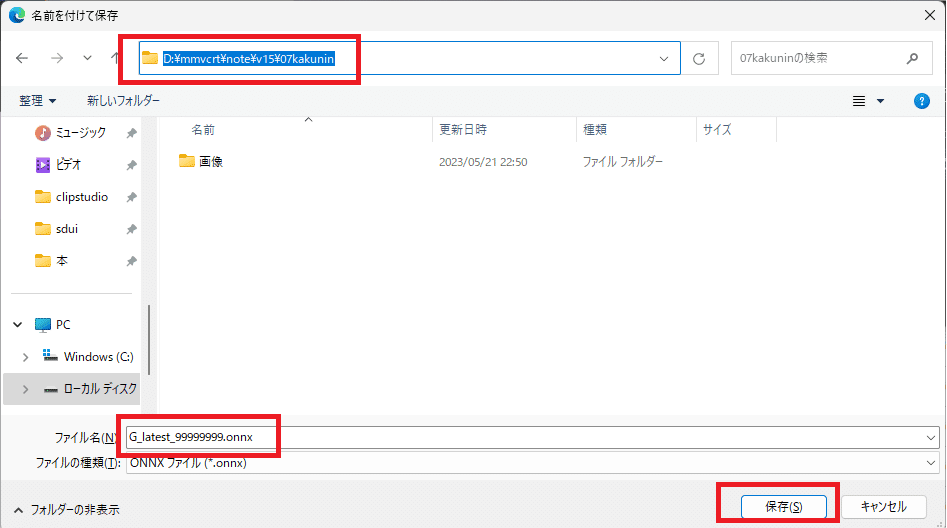Expand the ローカル ディスク node
Screen dimensions: 947x528
click(25, 389)
